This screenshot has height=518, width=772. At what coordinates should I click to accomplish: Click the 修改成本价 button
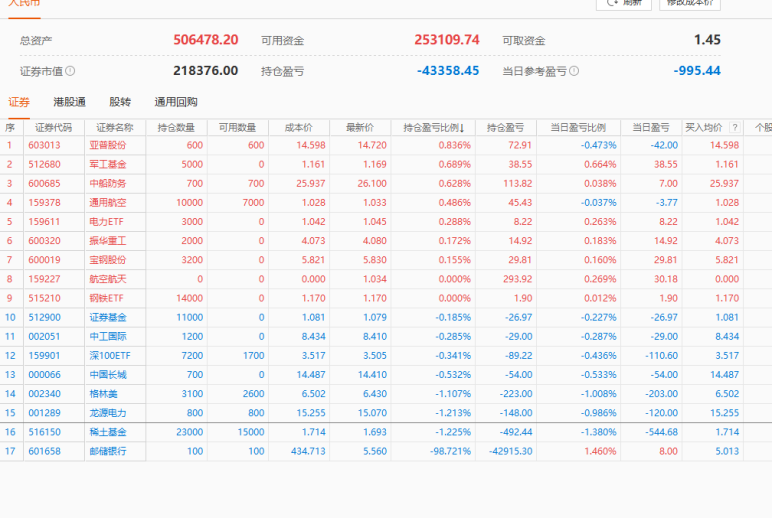click(x=690, y=3)
